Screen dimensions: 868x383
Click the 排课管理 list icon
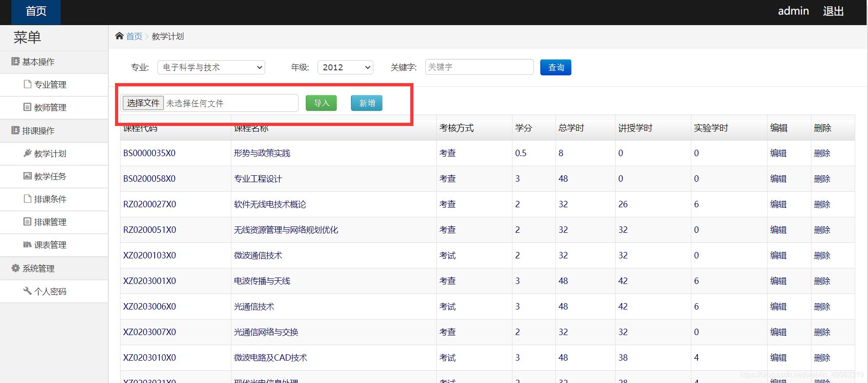[27, 221]
